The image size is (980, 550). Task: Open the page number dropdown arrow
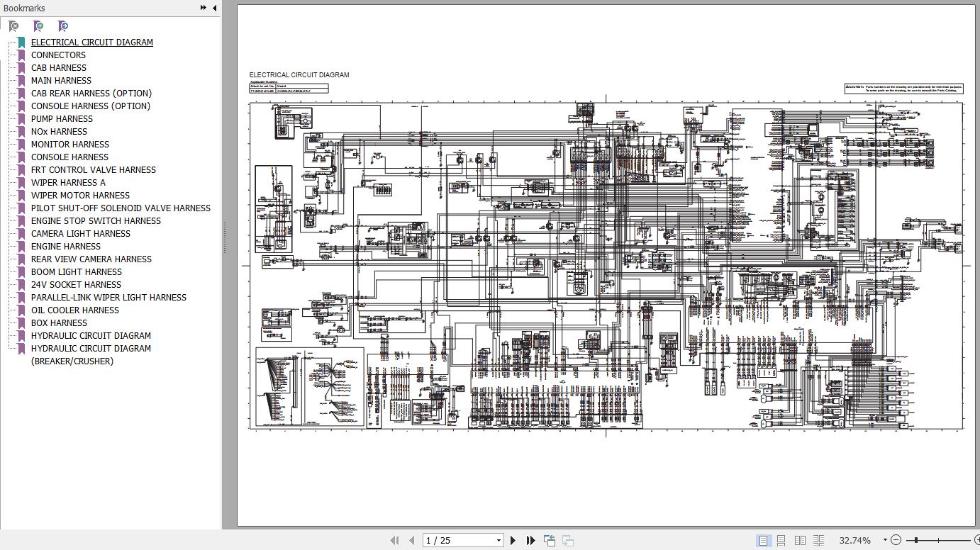point(499,540)
